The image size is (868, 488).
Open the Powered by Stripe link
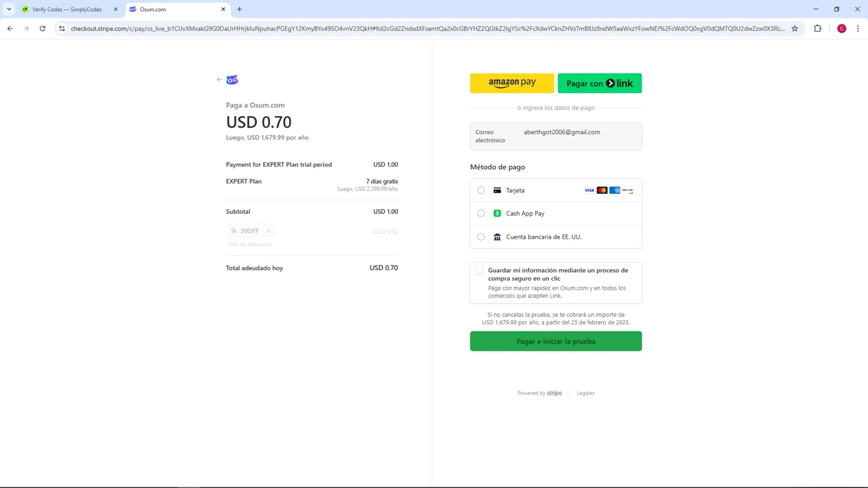539,393
